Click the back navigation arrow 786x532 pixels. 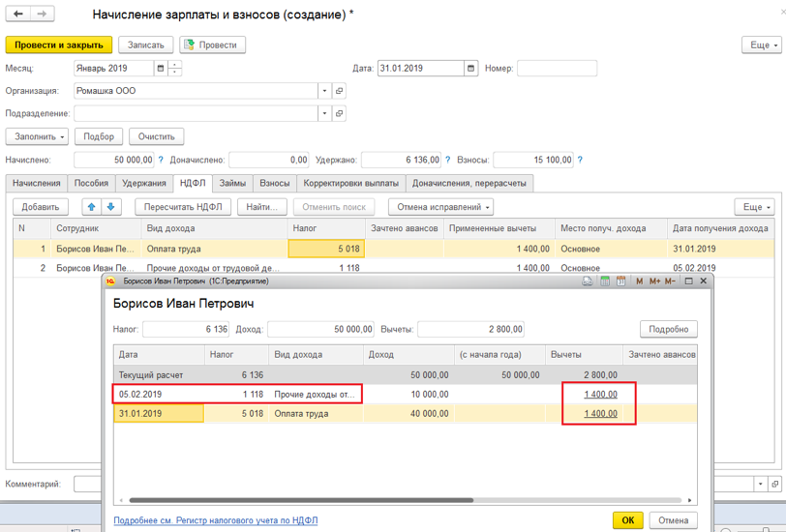click(x=18, y=14)
